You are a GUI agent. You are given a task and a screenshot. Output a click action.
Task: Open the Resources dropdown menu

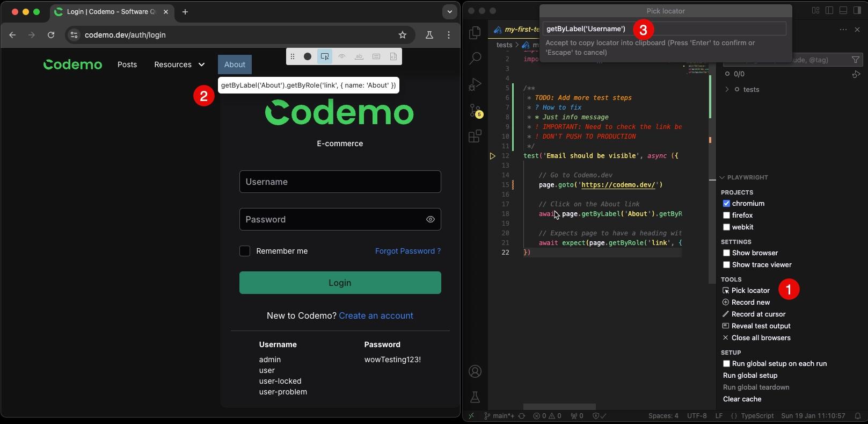point(179,64)
